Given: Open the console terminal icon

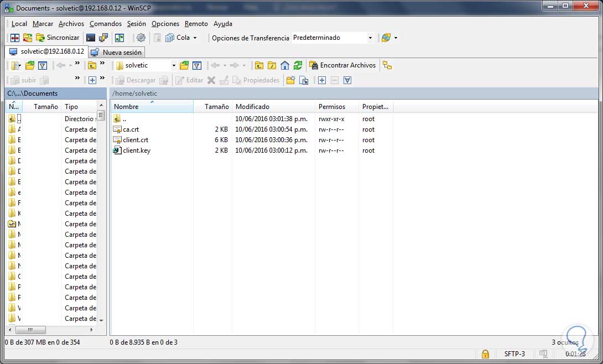Looking at the screenshot, I should point(90,38).
